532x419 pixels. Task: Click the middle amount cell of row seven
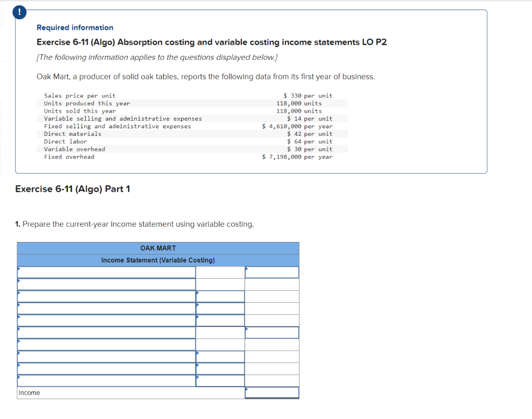tap(219, 343)
